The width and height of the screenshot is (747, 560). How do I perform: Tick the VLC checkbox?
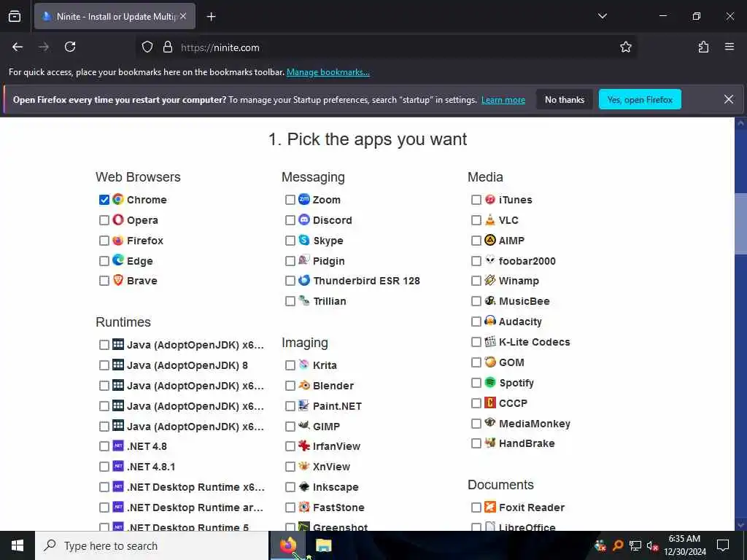click(x=476, y=220)
